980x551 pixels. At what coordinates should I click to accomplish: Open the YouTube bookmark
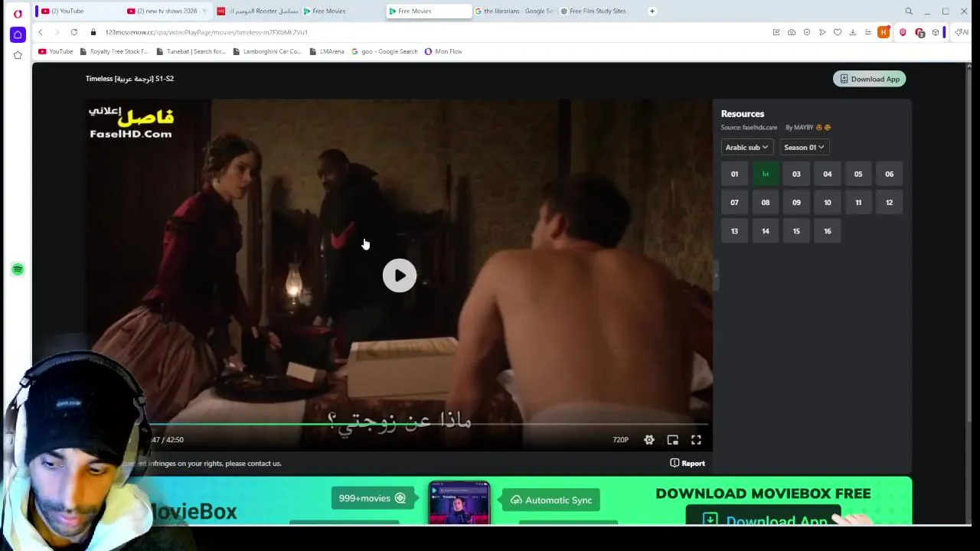[x=55, y=51]
